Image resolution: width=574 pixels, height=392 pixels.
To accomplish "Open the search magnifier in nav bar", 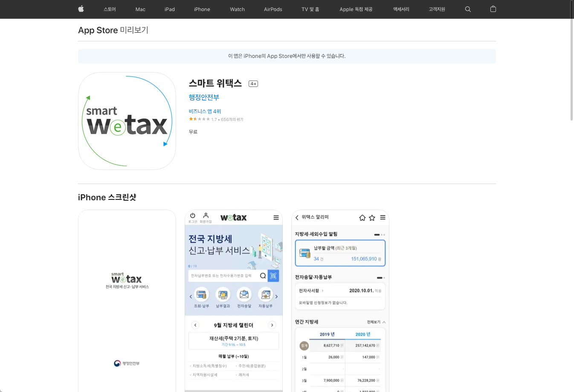I will point(468,9).
